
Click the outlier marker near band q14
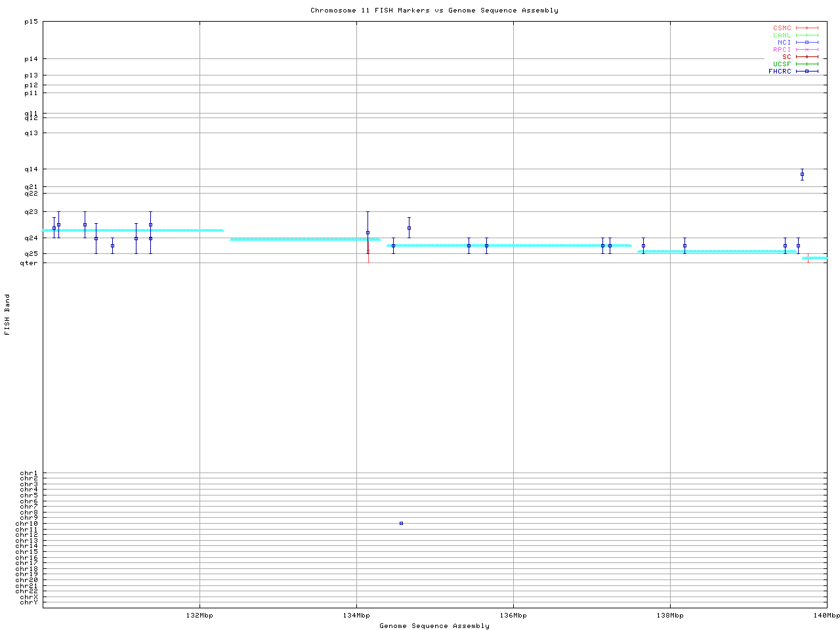(802, 175)
